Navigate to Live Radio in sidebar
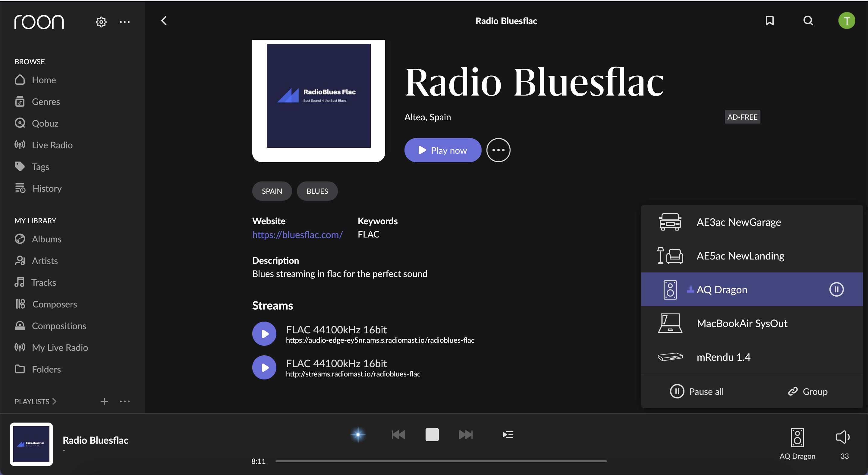868x475 pixels. tap(52, 145)
